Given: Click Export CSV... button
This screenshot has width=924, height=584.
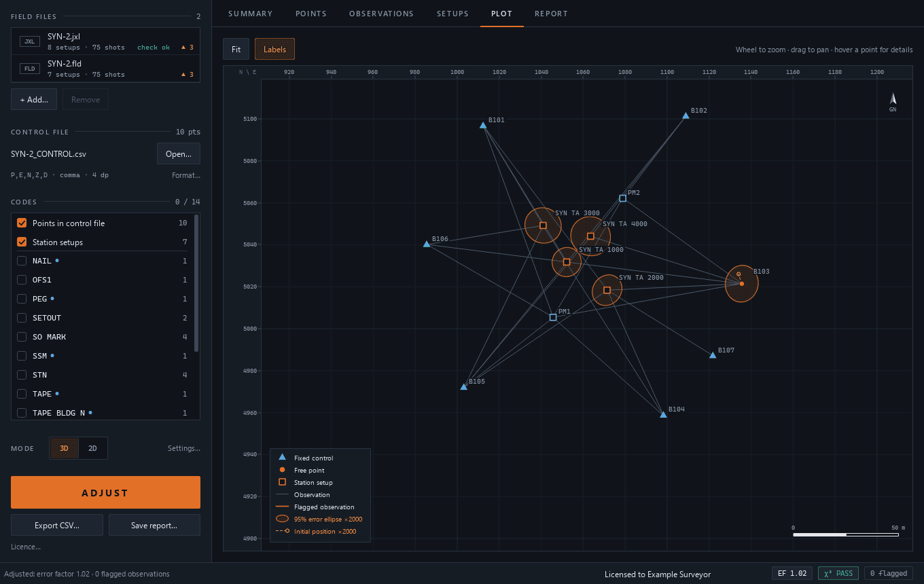Looking at the screenshot, I should point(57,525).
